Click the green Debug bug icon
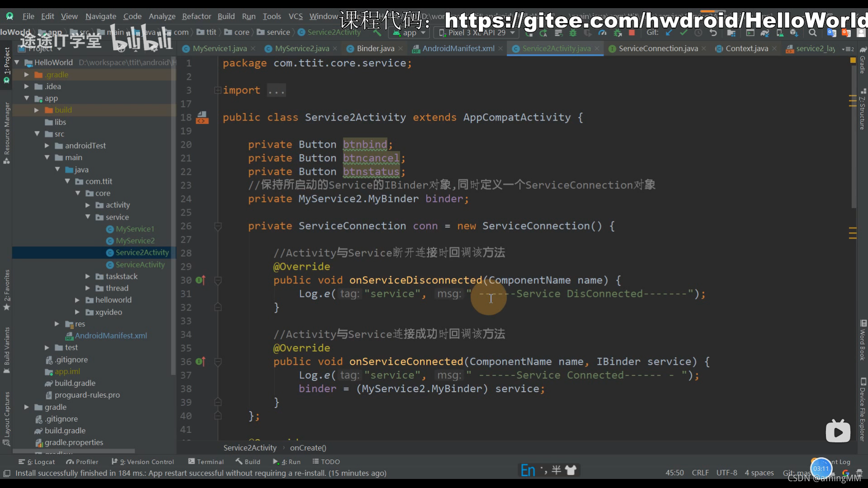 click(573, 33)
